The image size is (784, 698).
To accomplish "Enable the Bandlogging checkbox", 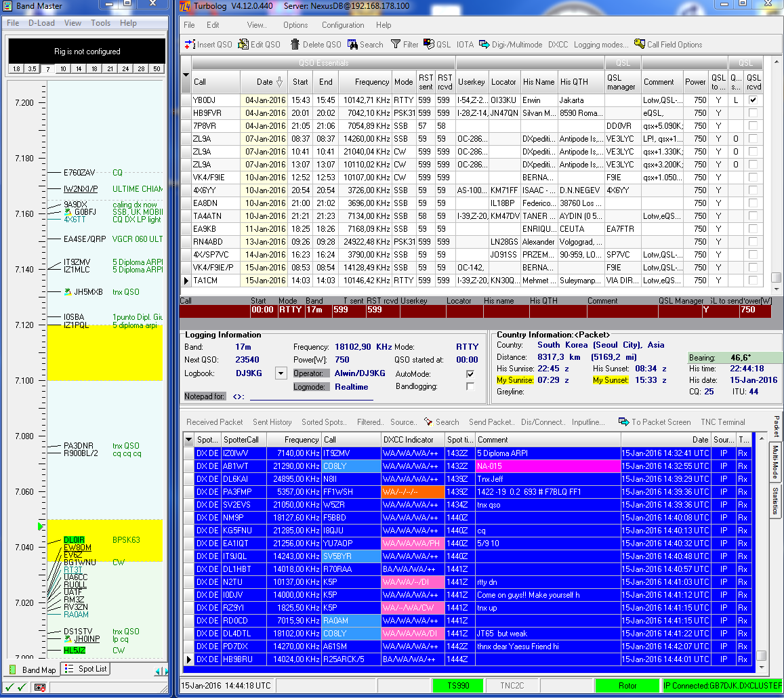I will (x=470, y=386).
